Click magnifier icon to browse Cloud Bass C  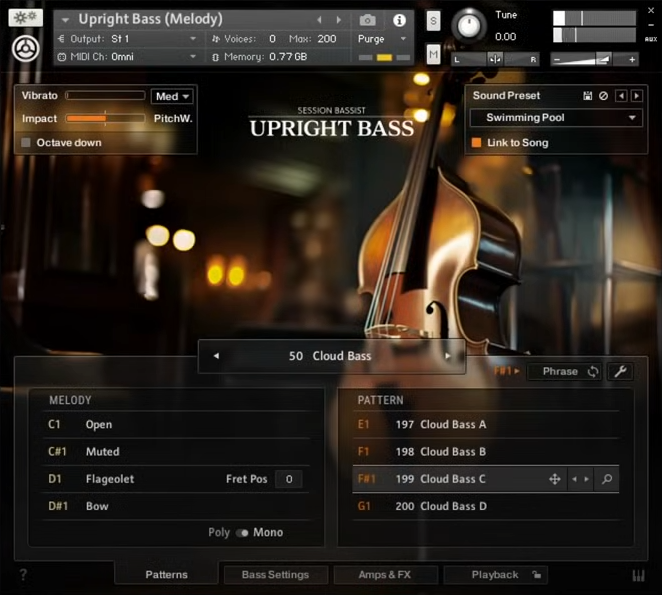[x=606, y=479]
